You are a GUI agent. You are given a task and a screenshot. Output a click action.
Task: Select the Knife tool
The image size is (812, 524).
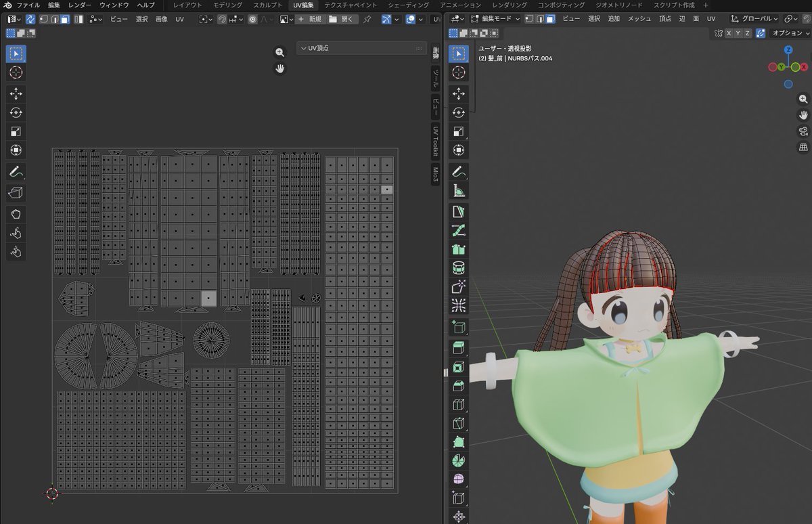coord(459,424)
